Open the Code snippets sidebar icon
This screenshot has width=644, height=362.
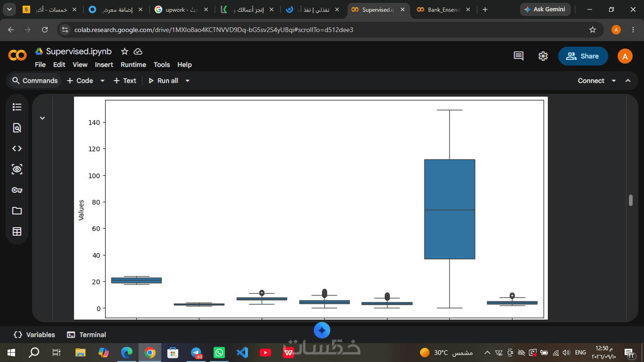tap(17, 148)
